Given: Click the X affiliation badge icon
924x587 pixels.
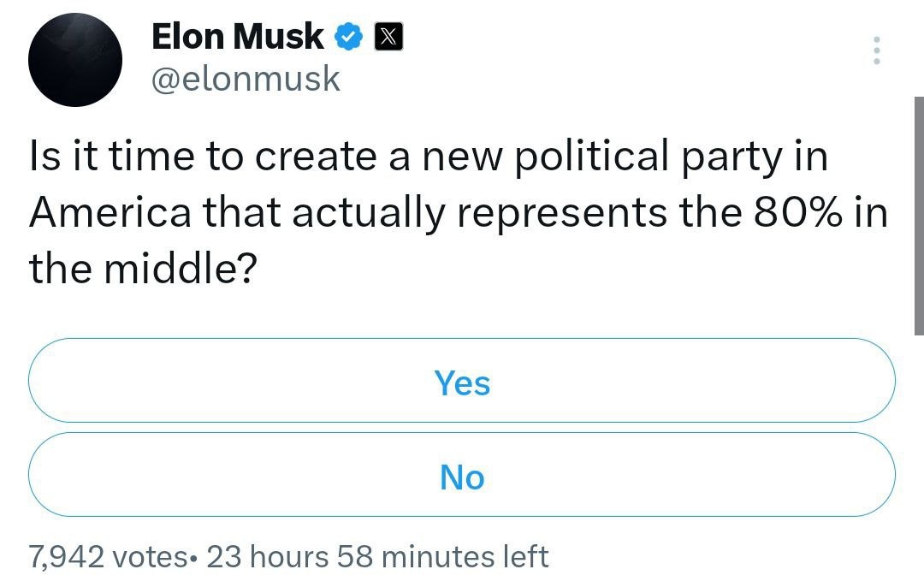Looking at the screenshot, I should click(x=389, y=37).
